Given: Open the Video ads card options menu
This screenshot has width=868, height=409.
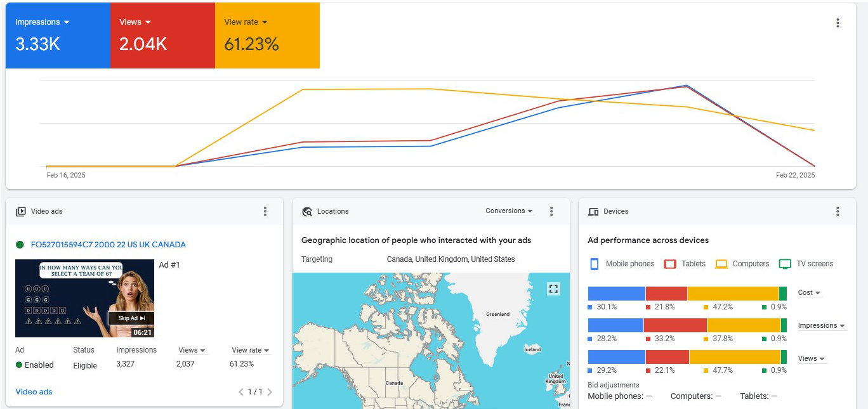Looking at the screenshot, I should click(x=265, y=212).
